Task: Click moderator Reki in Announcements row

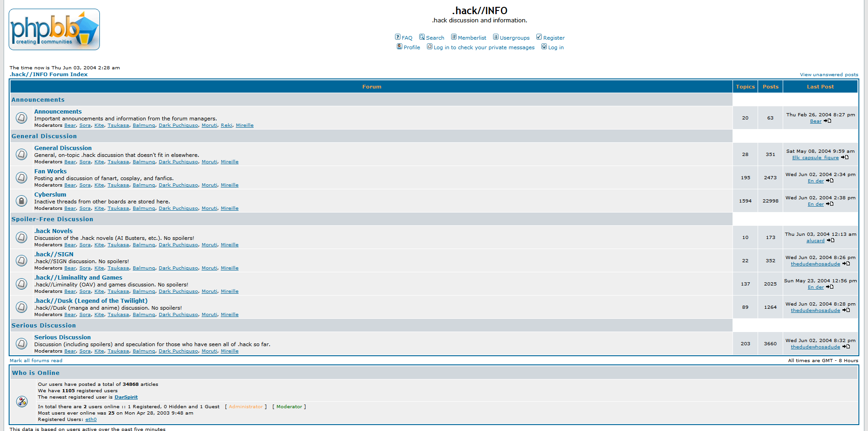Action: [226, 125]
